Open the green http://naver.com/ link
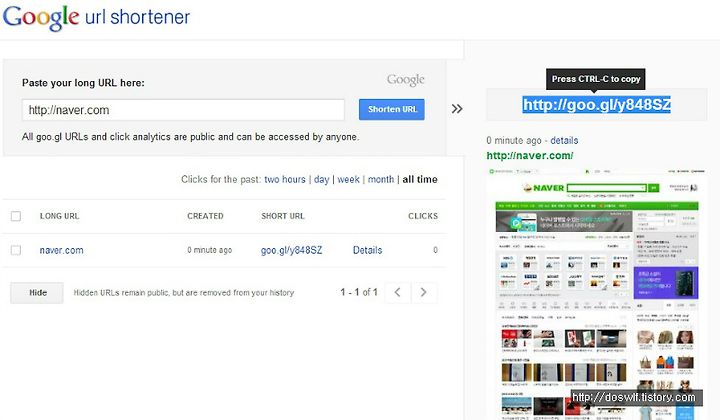The image size is (720, 420). [x=530, y=156]
